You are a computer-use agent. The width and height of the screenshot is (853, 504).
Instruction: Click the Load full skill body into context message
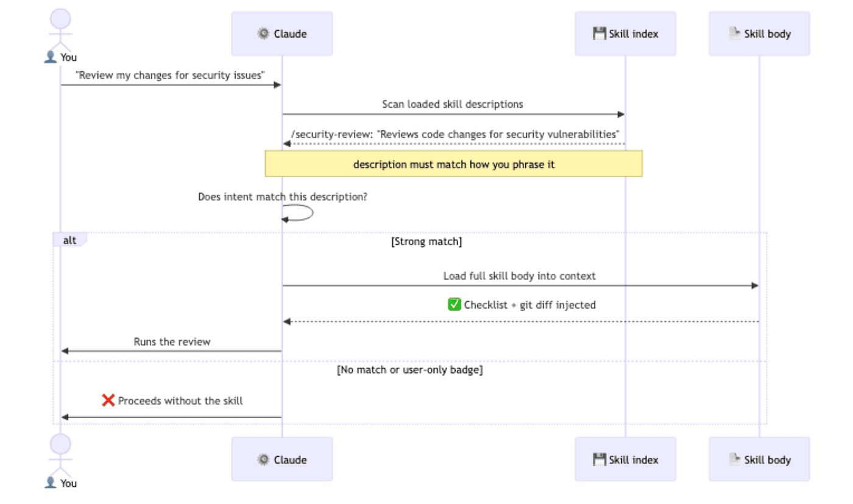520,276
